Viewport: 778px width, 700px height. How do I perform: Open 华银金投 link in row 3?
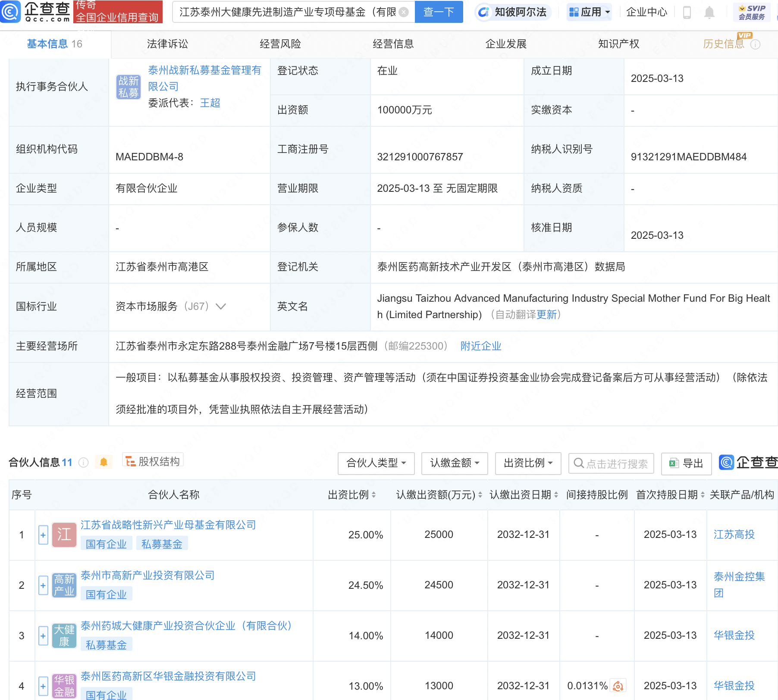734,635
